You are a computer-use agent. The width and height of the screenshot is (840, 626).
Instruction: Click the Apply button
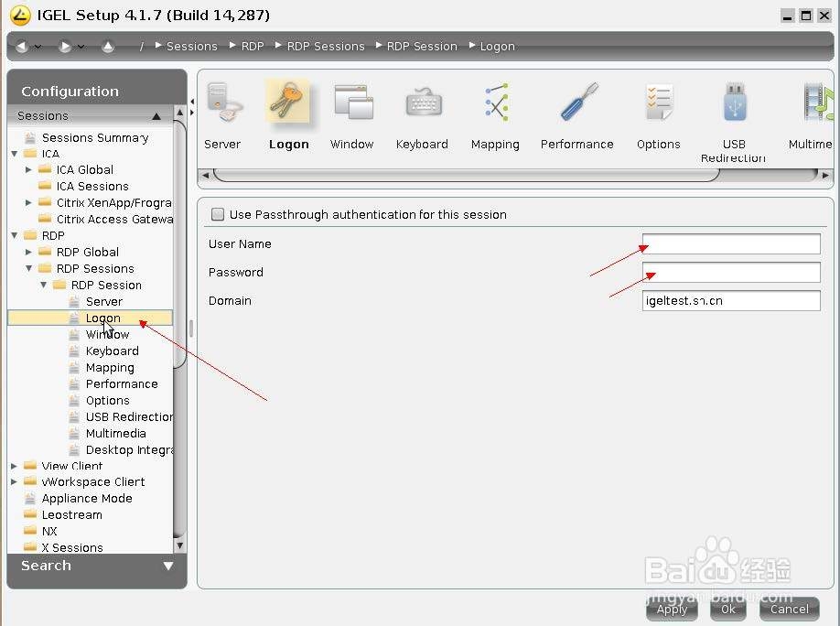(672, 609)
